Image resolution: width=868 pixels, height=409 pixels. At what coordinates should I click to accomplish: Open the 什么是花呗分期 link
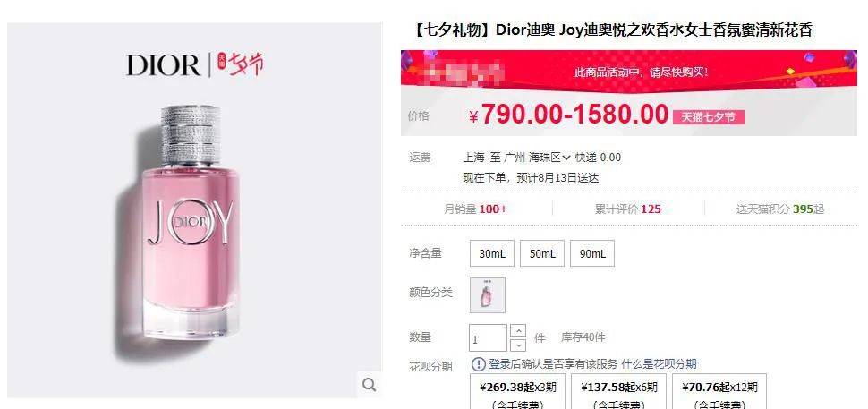[659, 364]
